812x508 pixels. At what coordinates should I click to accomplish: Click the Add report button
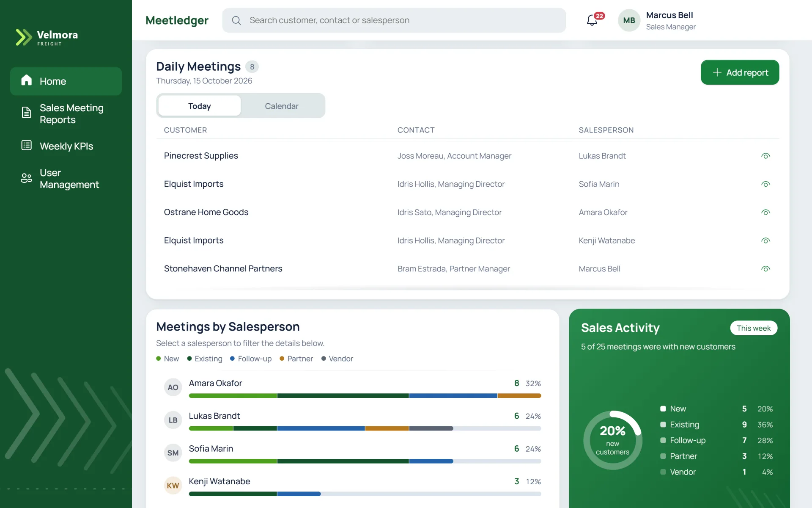point(740,72)
